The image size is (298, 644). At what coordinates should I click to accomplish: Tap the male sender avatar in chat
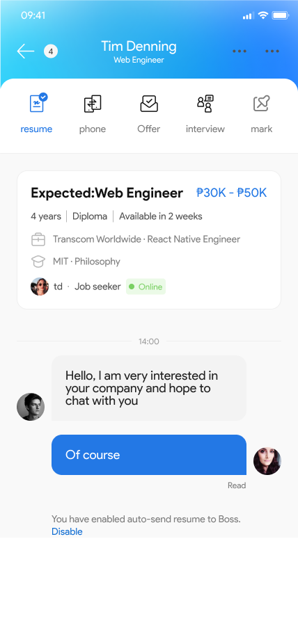31,407
